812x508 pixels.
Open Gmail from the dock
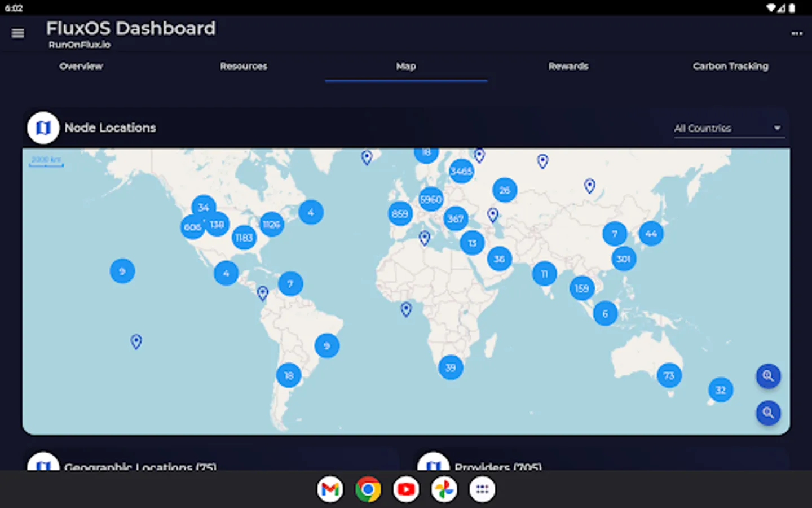330,489
